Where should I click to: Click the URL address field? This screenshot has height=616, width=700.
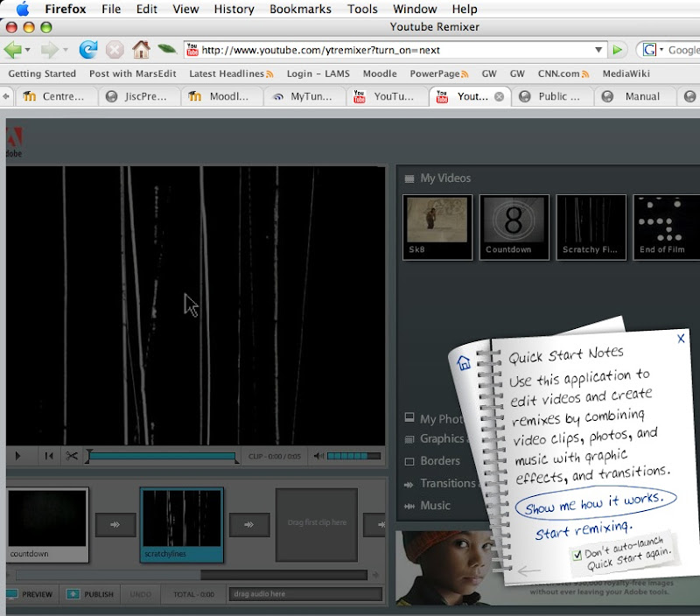pyautogui.click(x=396, y=50)
